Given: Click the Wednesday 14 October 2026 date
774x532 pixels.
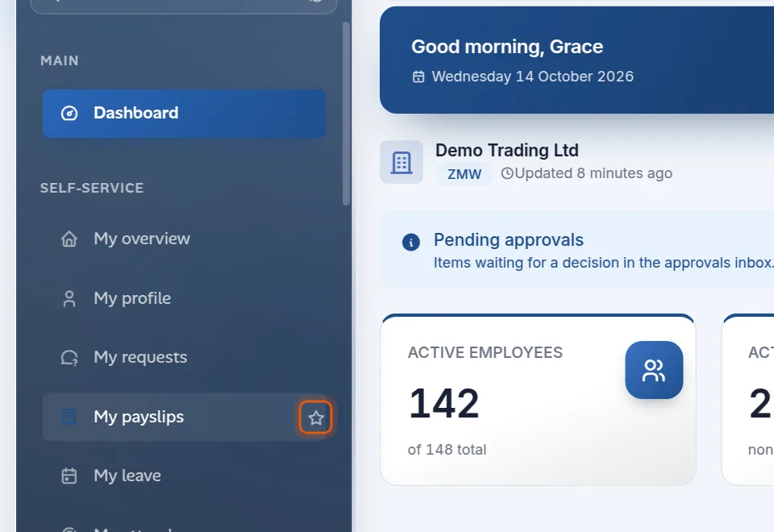Looking at the screenshot, I should click(x=533, y=77).
